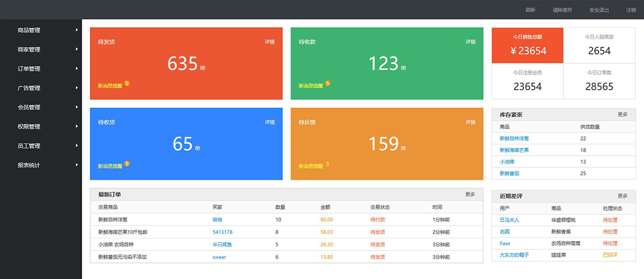Click the notification badge on the 待收货 card
Screen dimensions: 644x279
click(127, 164)
